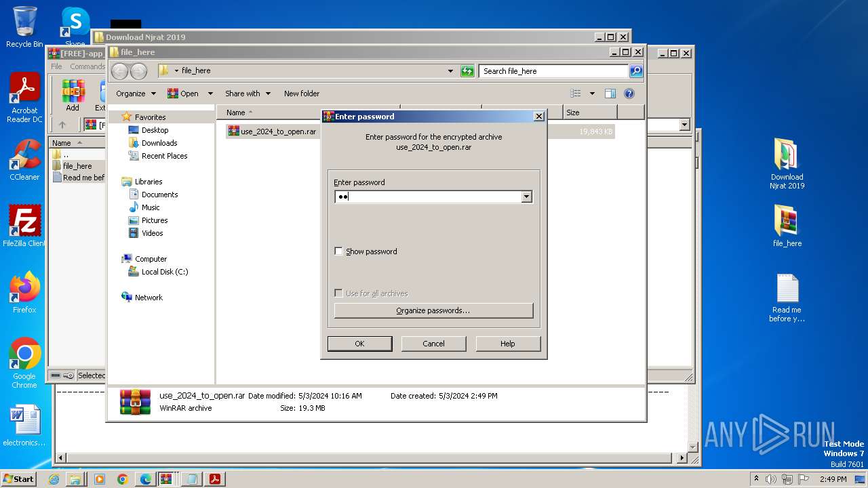Open the Organize menu in file_here window
Viewport: 868px width, 488px height.
tap(136, 94)
